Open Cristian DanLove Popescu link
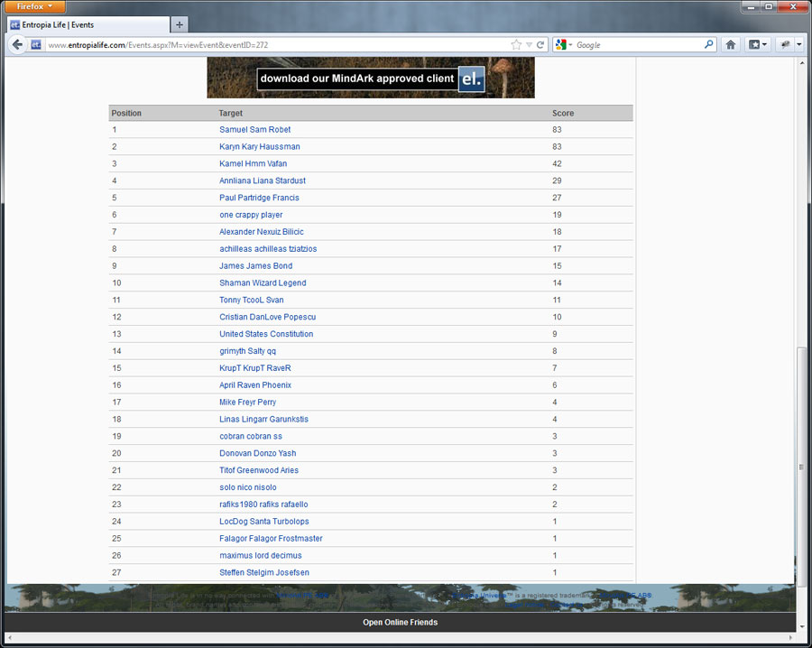The image size is (812, 648). coord(267,317)
